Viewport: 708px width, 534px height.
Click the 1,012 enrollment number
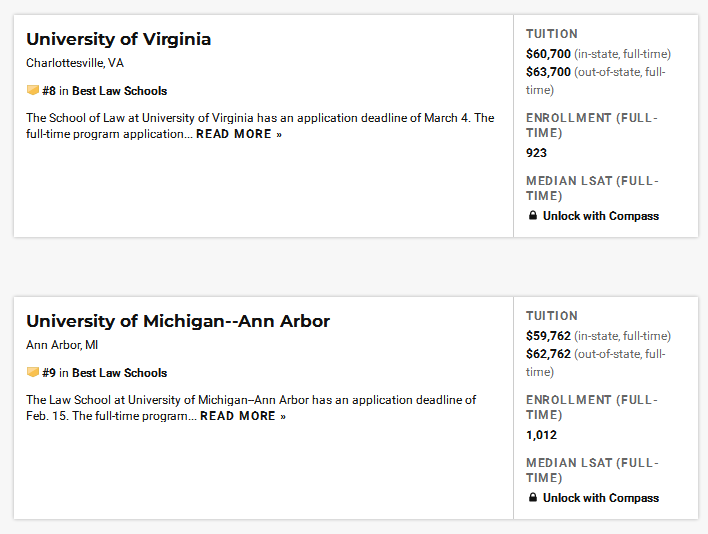point(541,435)
